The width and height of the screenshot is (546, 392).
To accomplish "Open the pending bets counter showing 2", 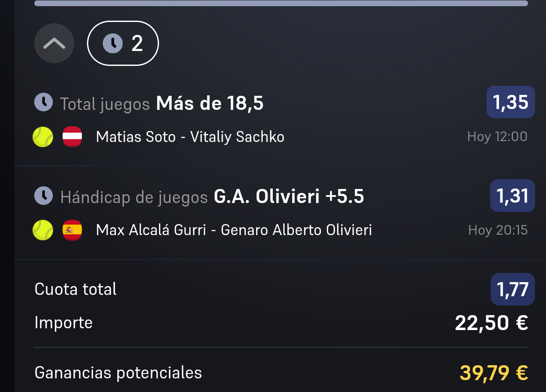I will (123, 44).
